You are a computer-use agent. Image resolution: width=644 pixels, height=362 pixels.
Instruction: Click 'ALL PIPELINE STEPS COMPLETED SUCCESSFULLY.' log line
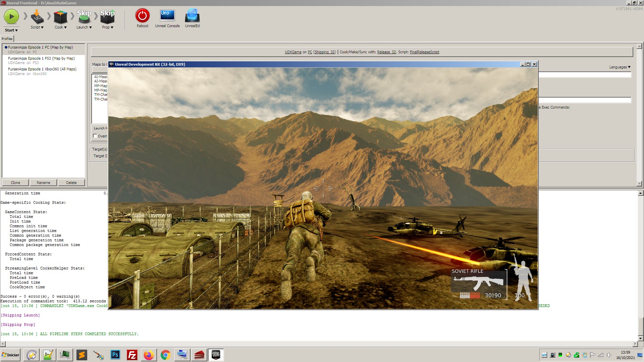(x=89, y=334)
